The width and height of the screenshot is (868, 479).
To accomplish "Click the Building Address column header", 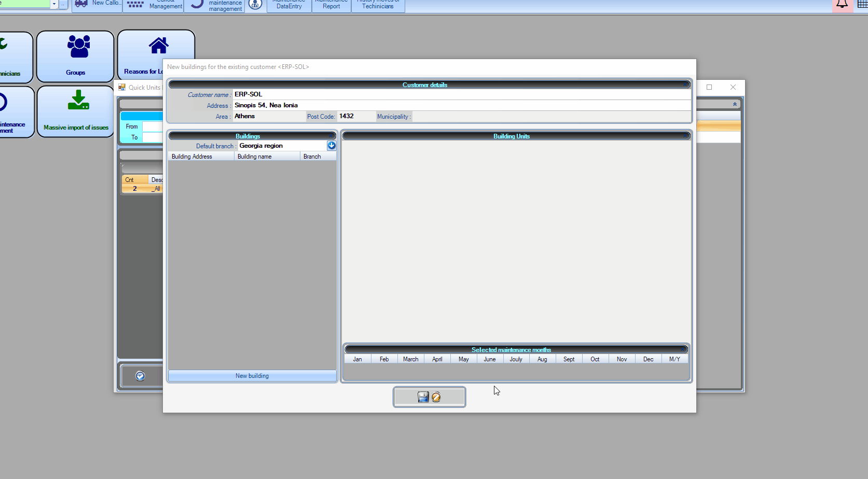I will click(201, 157).
